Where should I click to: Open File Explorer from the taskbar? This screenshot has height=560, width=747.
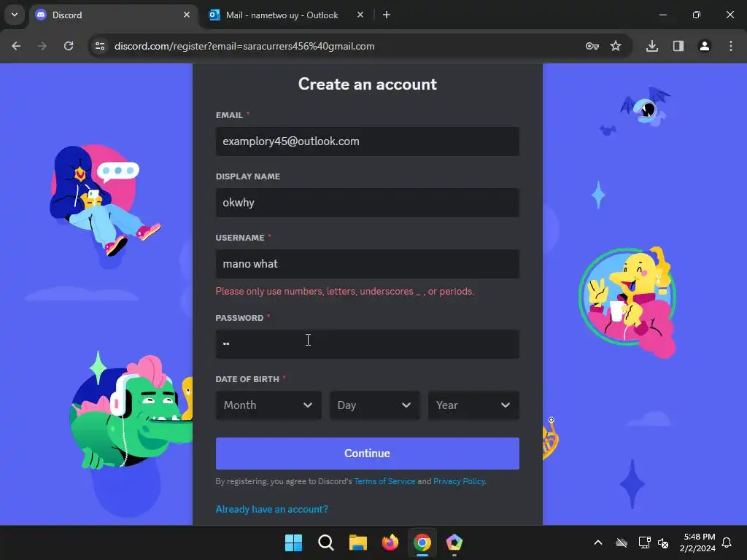pos(357,542)
